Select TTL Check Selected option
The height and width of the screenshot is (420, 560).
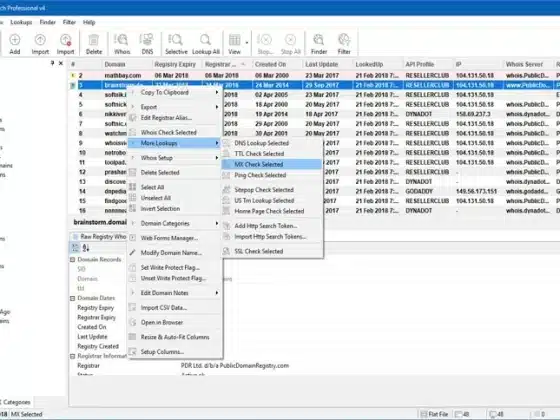coord(272,154)
